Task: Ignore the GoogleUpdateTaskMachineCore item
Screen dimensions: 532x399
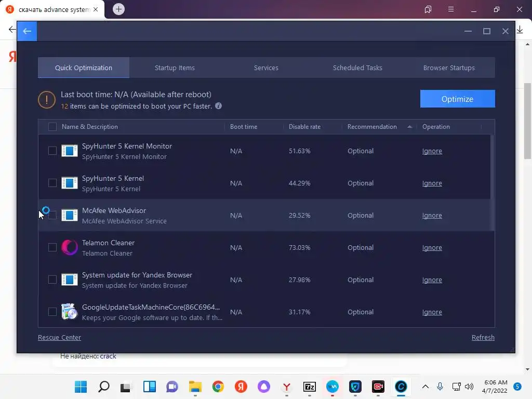Action: (432, 312)
